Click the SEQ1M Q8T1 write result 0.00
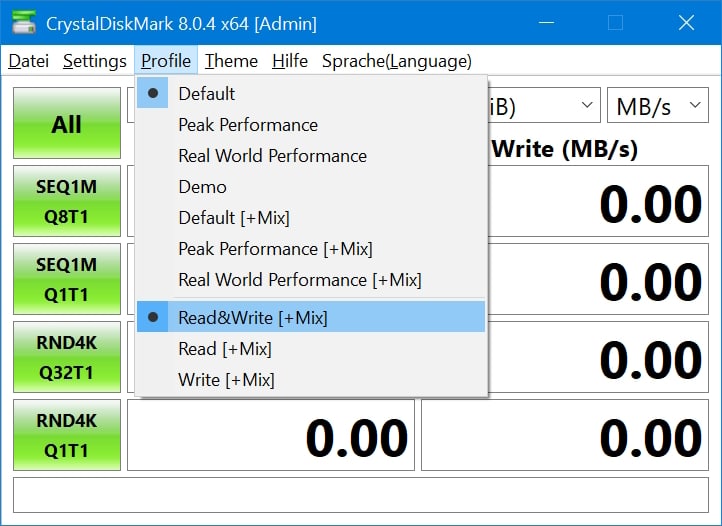 pyautogui.click(x=598, y=201)
